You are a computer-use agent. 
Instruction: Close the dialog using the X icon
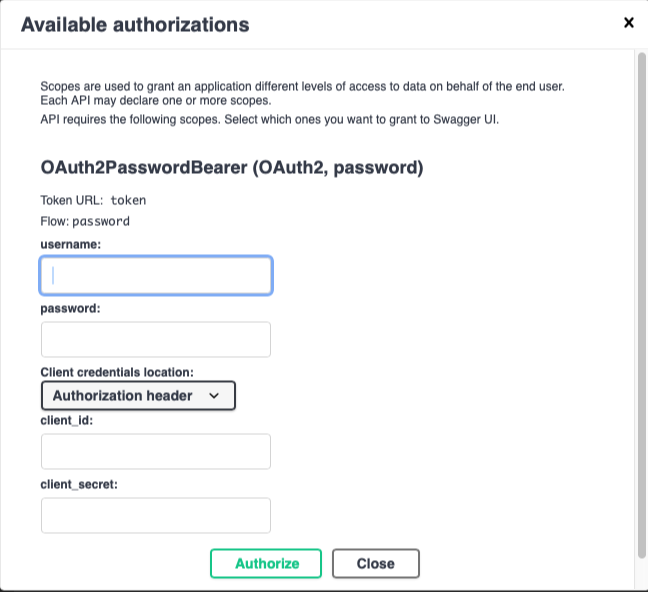[629, 22]
